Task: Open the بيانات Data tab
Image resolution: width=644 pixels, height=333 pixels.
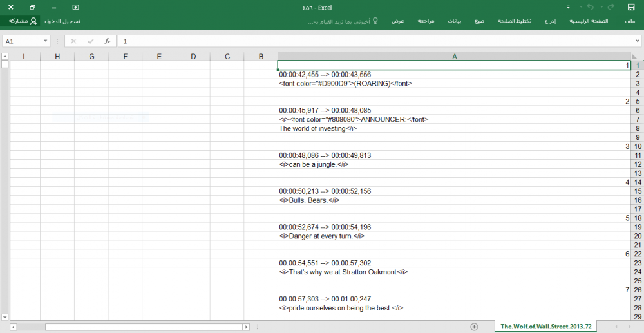Action: tap(454, 21)
